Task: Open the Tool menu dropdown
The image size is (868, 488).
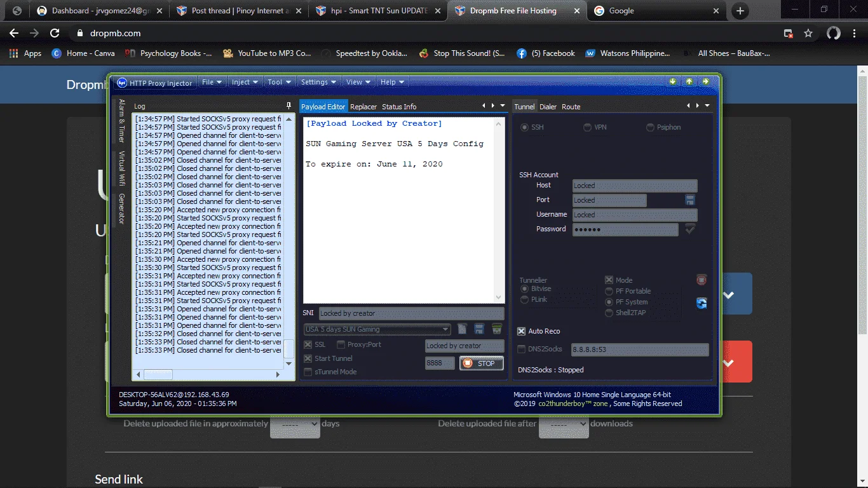Action: tap(279, 82)
